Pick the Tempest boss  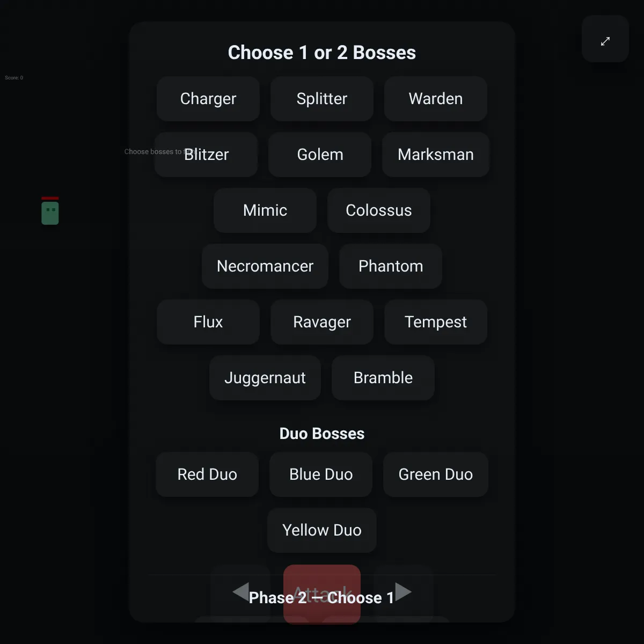436,322
